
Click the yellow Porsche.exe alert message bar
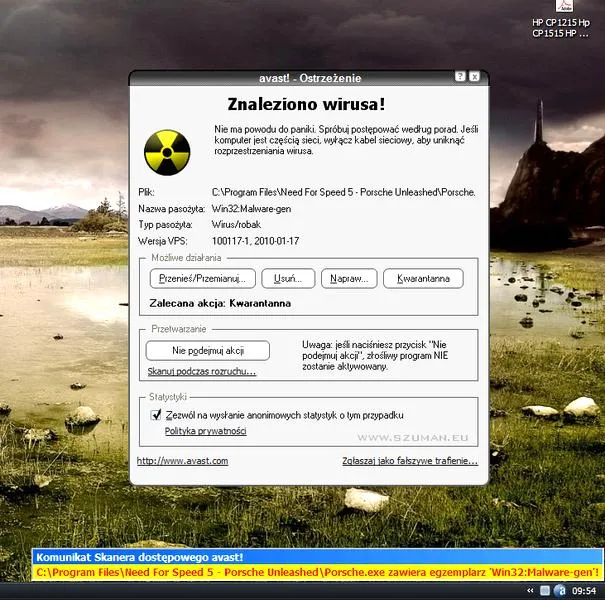[317, 572]
